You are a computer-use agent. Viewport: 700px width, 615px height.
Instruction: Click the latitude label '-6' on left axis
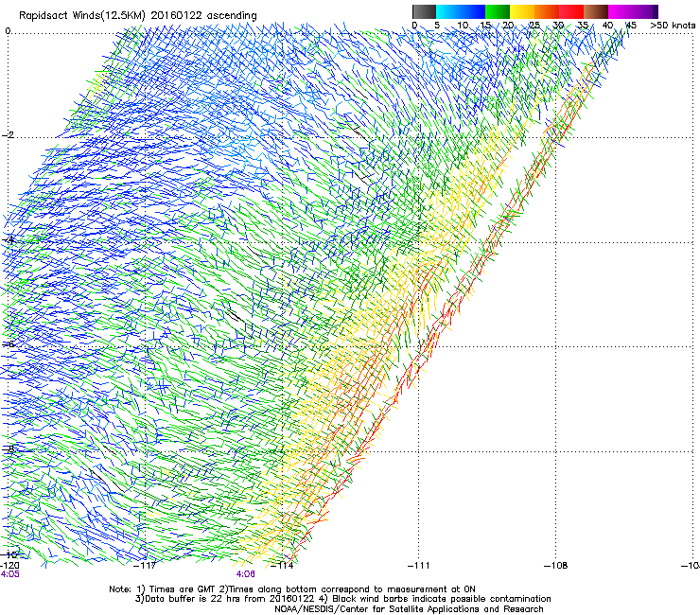click(8, 344)
